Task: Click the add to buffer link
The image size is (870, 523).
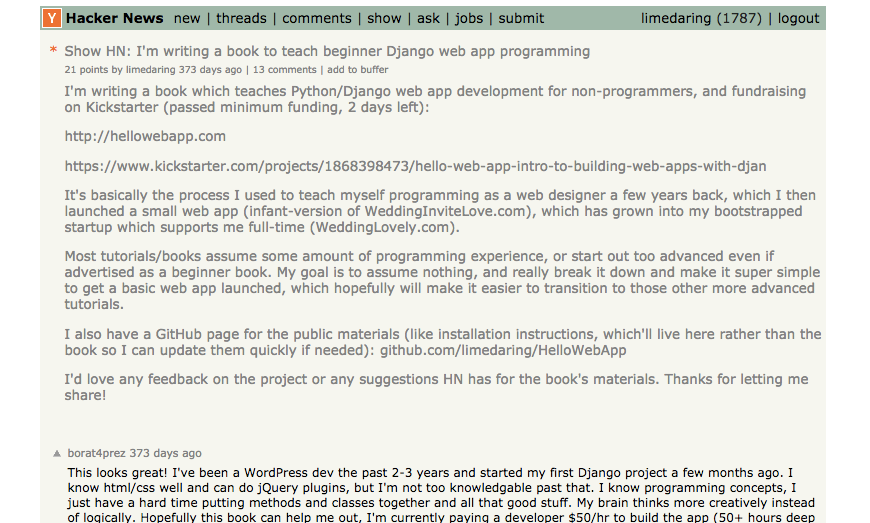Action: click(x=358, y=70)
